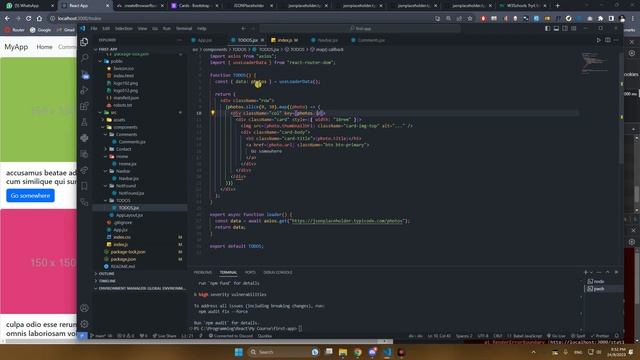Open jsonplaceholder photos URL in code
Screen dimensions: 640x360
[347, 221]
